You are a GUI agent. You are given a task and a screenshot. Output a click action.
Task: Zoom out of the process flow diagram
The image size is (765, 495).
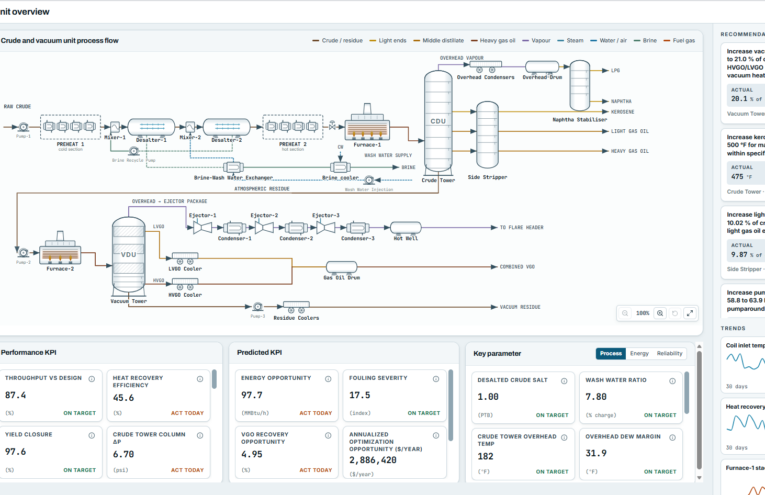coord(625,313)
